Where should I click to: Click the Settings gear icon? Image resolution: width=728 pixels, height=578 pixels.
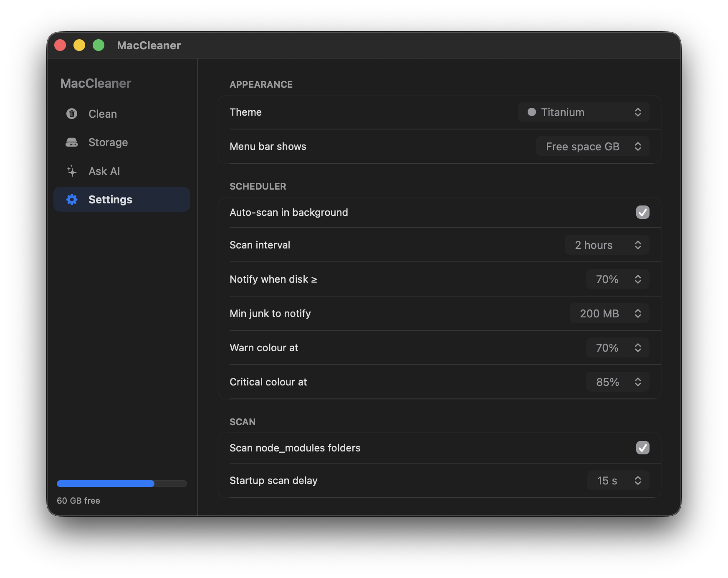click(72, 199)
